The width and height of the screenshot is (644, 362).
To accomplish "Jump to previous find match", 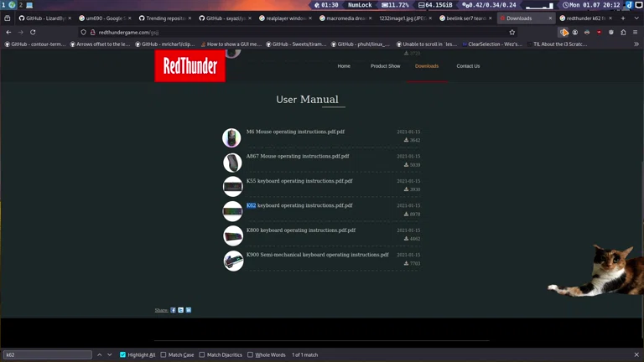I will (x=100, y=354).
